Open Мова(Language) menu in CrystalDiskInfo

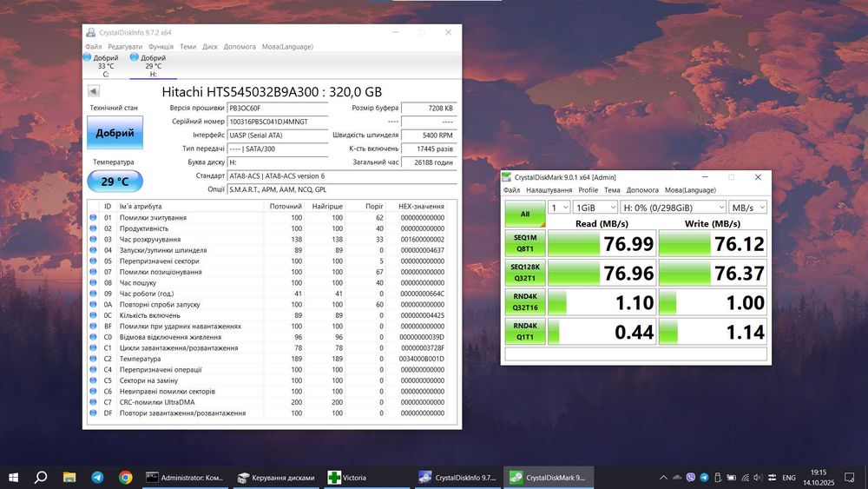[x=287, y=47]
